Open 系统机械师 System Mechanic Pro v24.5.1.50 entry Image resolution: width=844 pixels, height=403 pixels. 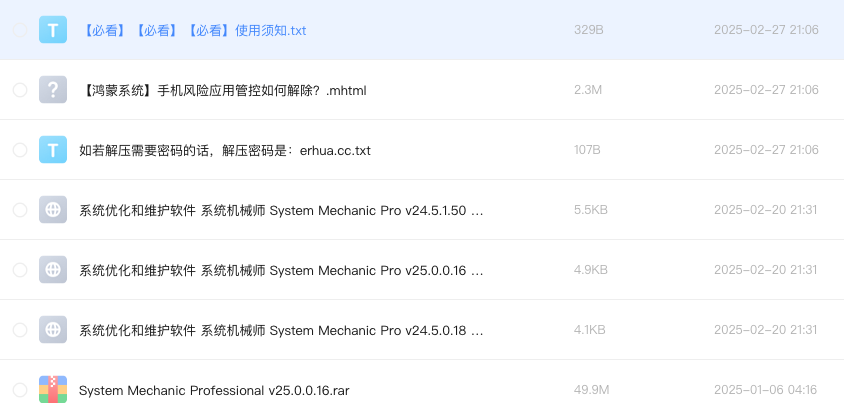click(x=281, y=210)
